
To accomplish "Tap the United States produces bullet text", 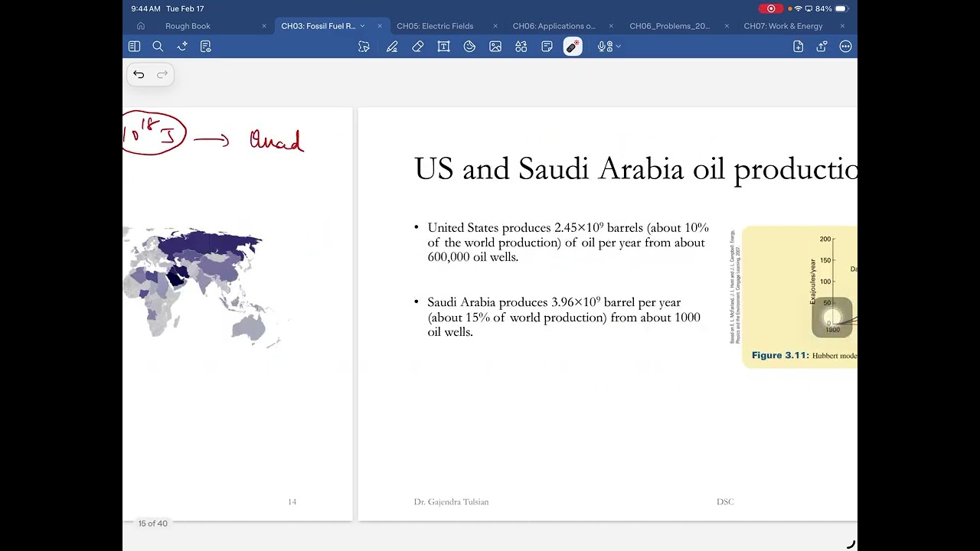I will 568,243.
